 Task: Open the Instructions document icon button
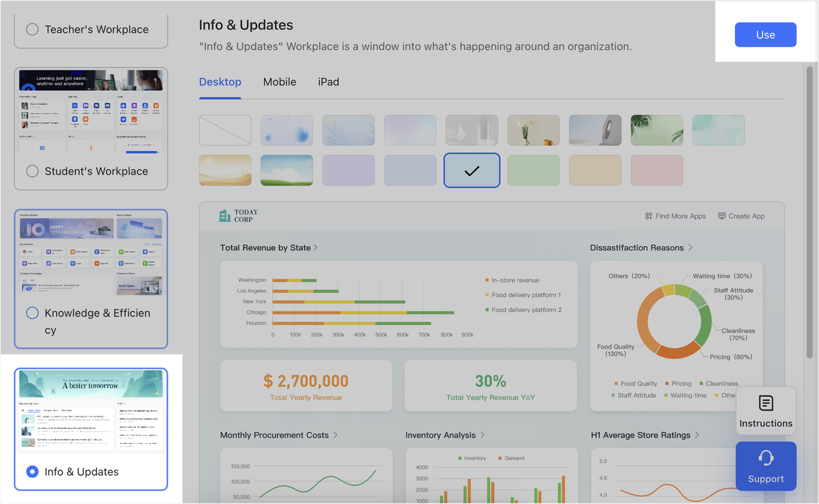(x=766, y=411)
